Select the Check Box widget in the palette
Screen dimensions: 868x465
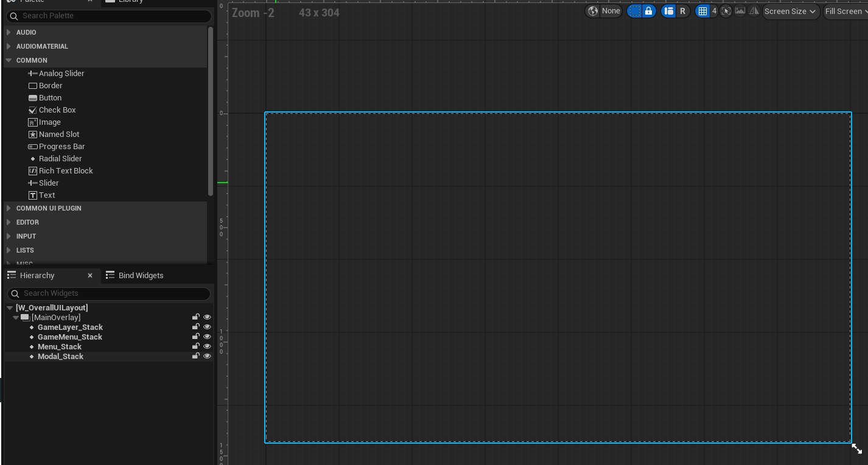[52, 110]
